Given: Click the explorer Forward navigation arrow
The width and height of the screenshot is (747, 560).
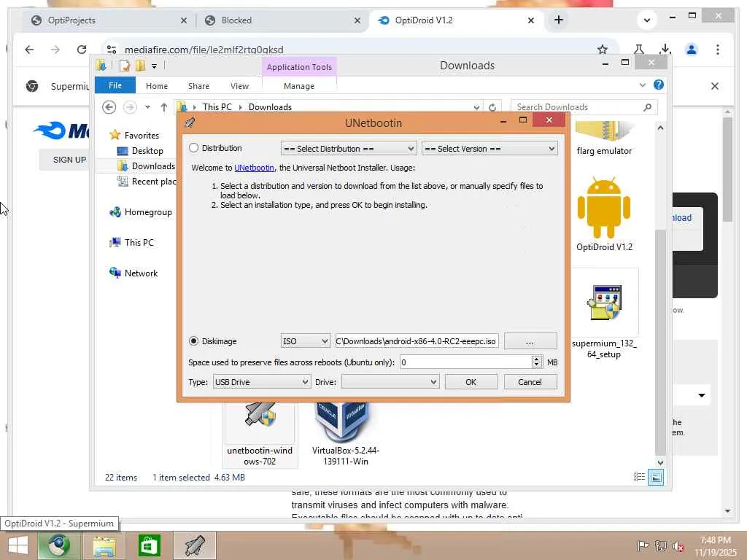Looking at the screenshot, I should click(130, 107).
